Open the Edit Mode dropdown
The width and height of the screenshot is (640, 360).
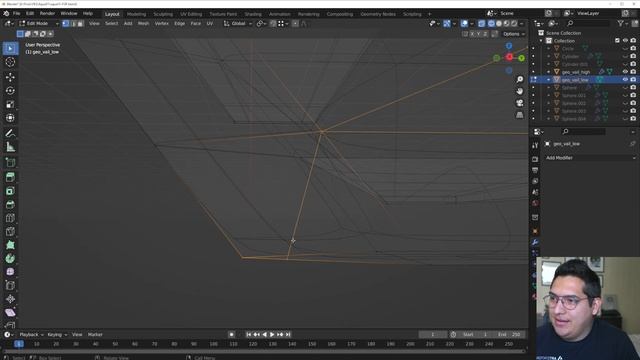(38, 24)
